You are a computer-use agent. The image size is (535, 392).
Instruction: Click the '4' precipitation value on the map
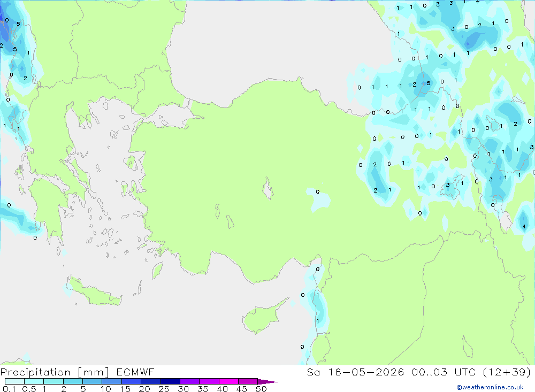(524, 226)
